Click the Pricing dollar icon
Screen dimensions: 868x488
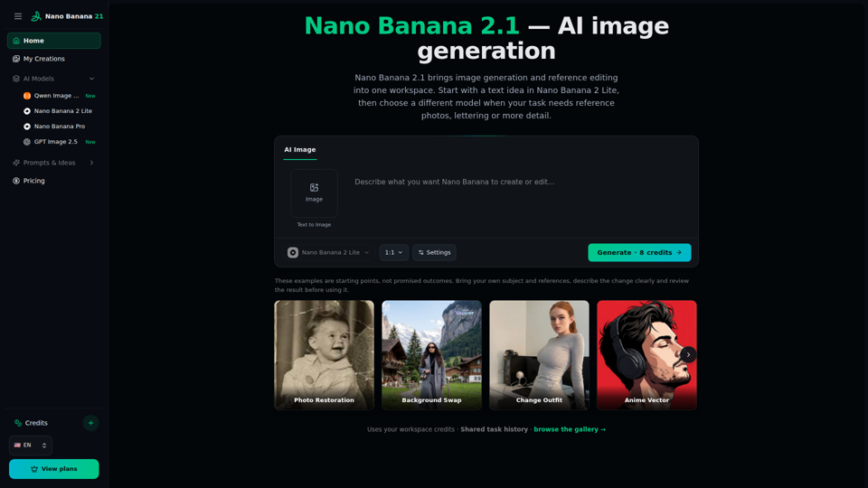[16, 181]
